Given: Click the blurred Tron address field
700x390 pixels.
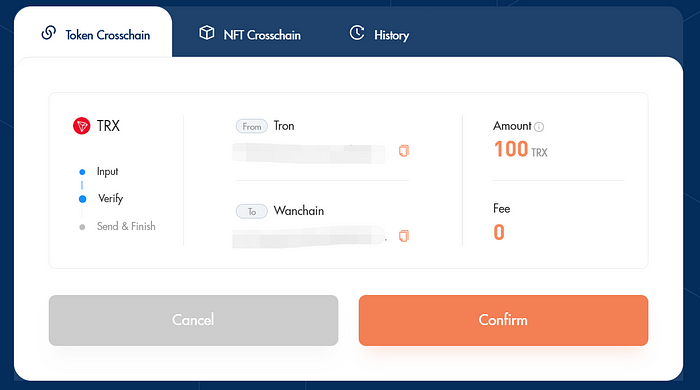Looking at the screenshot, I should 309,153.
